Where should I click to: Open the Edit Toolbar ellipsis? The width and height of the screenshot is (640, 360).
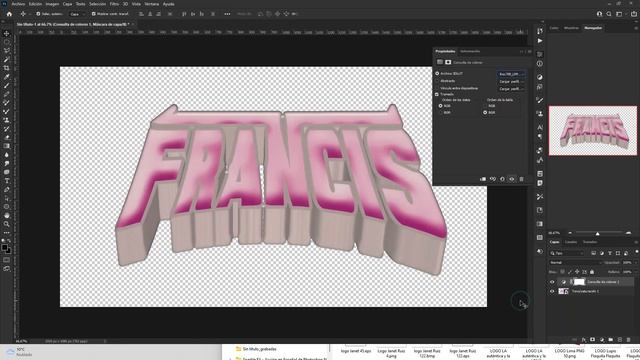pos(7,233)
